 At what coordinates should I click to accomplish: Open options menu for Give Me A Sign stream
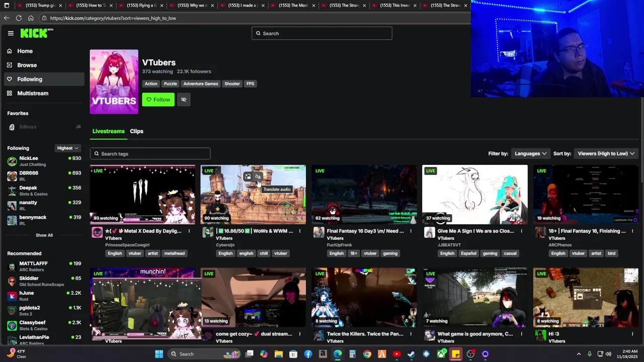click(x=521, y=231)
